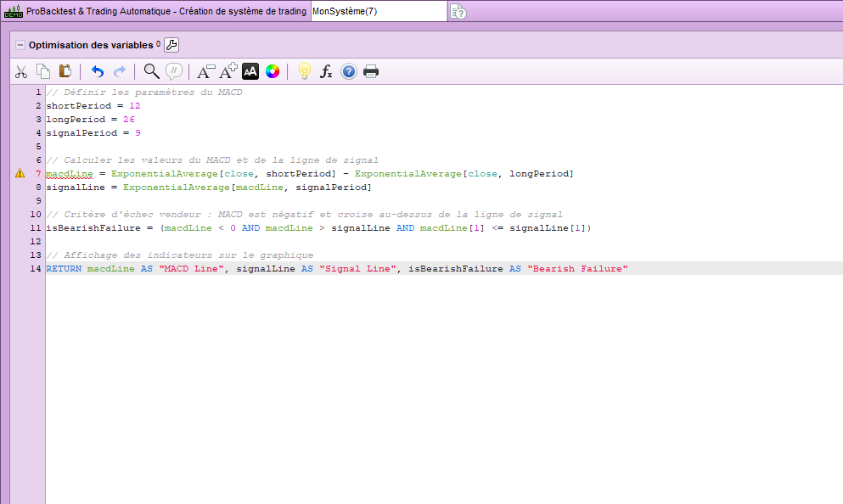The height and width of the screenshot is (504, 843).
Task: Collapse the Optimisation des variables section
Action: coord(20,45)
